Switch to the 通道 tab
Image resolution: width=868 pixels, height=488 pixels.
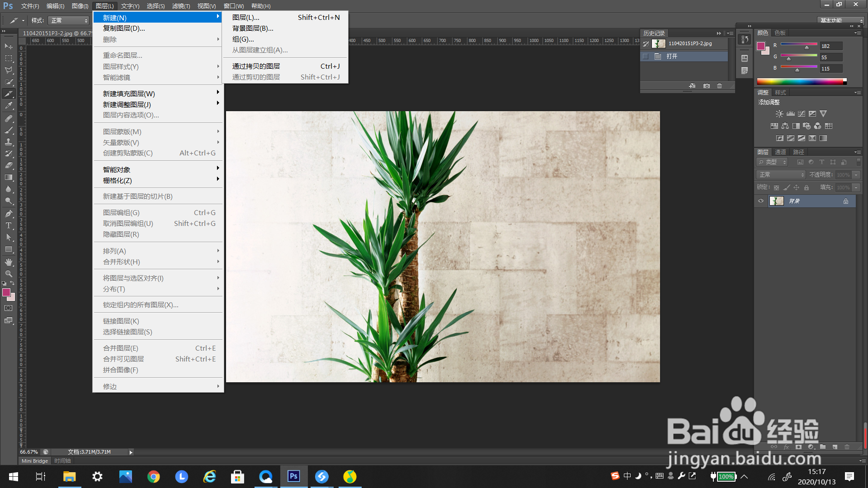pos(780,152)
